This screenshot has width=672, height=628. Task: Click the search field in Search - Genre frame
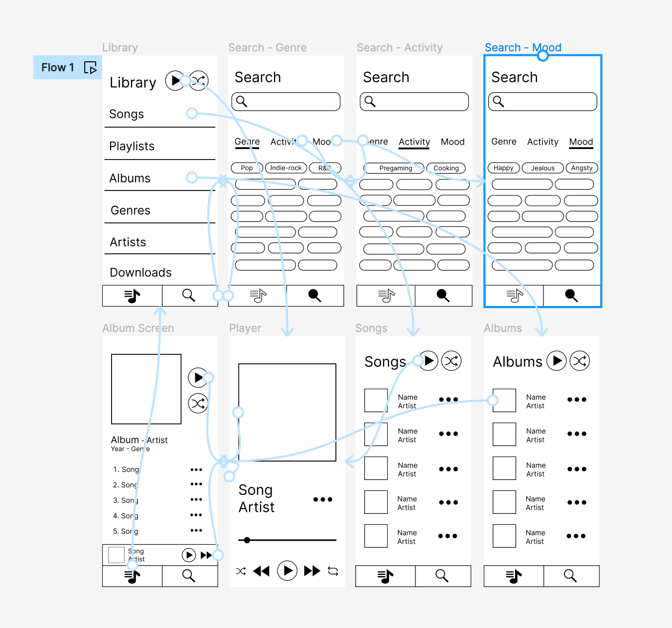(286, 102)
